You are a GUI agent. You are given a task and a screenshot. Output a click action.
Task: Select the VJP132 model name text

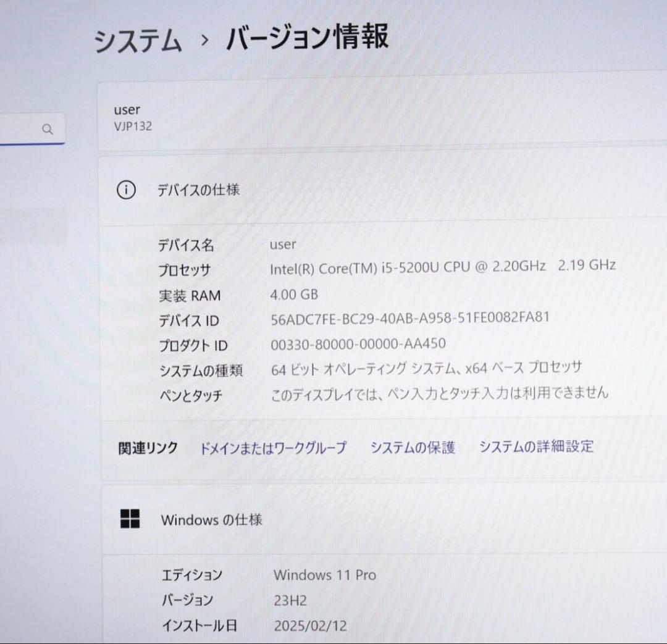coord(133,127)
